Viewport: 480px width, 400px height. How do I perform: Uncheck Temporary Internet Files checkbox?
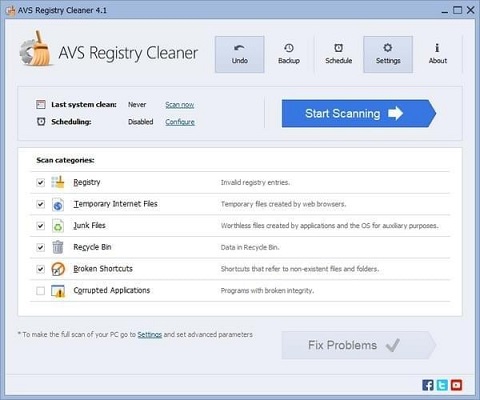(x=40, y=204)
